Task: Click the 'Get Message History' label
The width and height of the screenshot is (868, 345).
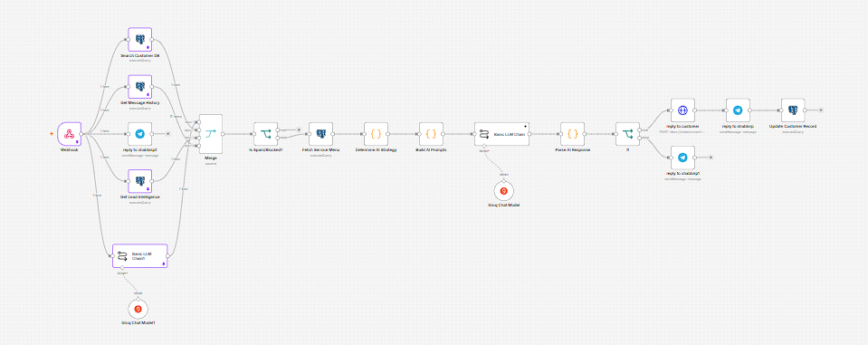Action: tap(140, 103)
